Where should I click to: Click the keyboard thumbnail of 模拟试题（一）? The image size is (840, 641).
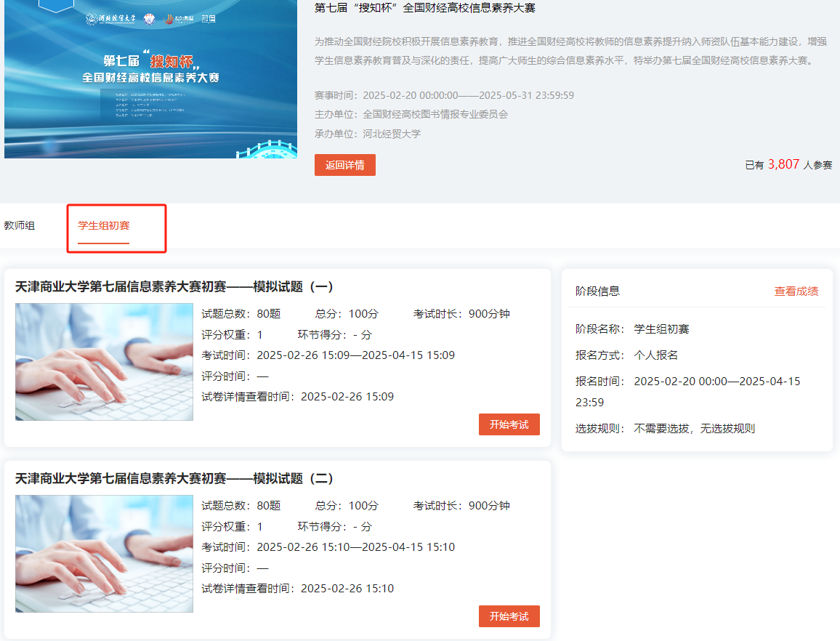click(104, 362)
